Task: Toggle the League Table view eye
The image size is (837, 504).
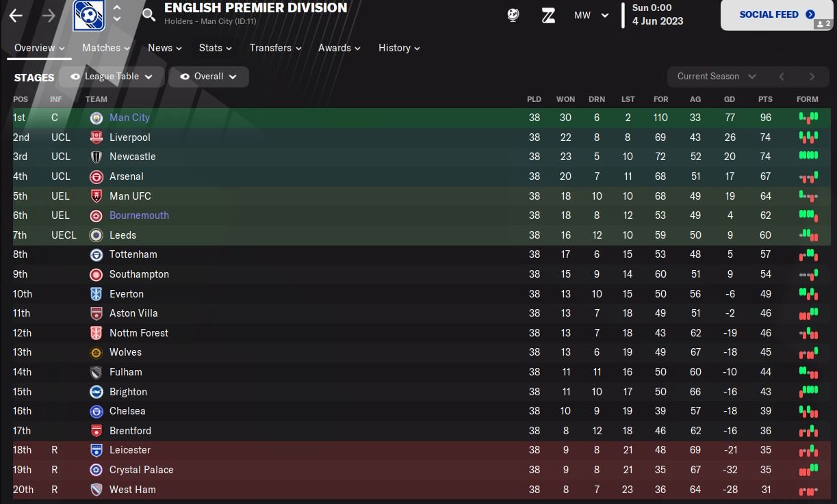Action: (75, 77)
